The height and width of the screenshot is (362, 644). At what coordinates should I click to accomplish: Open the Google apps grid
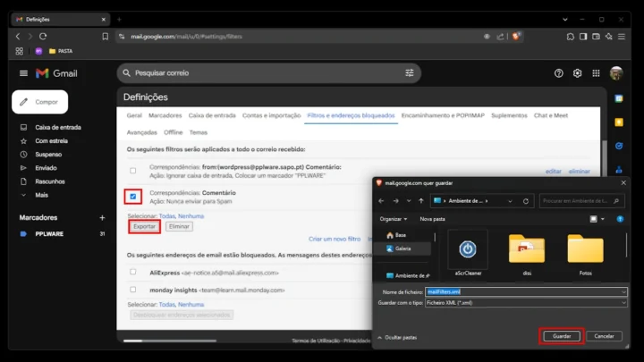pyautogui.click(x=597, y=73)
